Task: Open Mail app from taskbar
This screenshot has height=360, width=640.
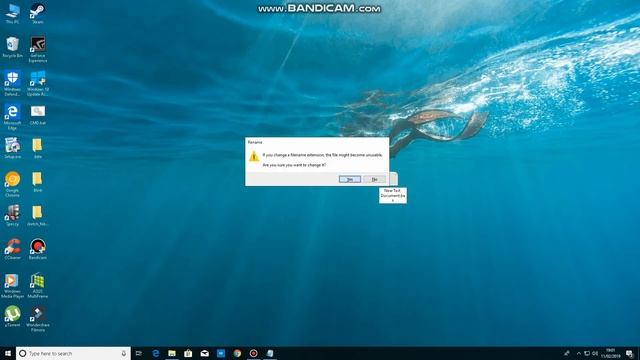Action: (204, 353)
